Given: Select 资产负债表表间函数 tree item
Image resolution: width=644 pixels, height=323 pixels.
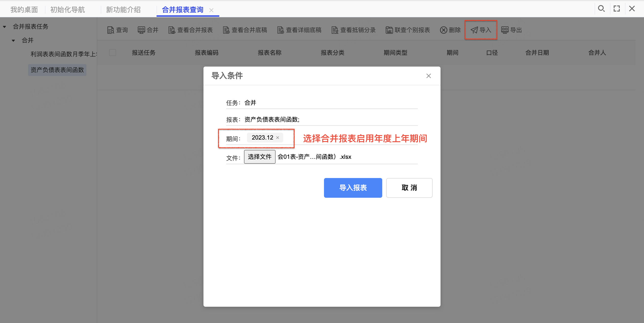Looking at the screenshot, I should coord(57,70).
